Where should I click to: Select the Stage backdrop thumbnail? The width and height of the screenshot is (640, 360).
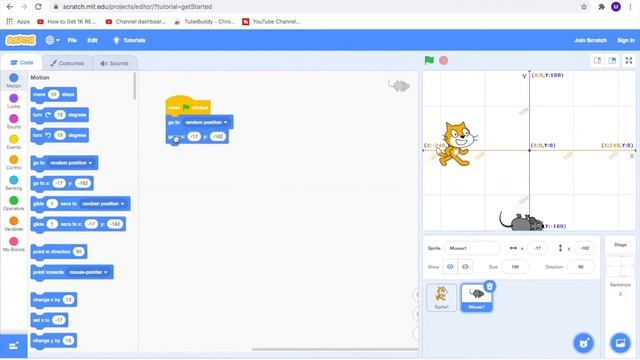(620, 267)
